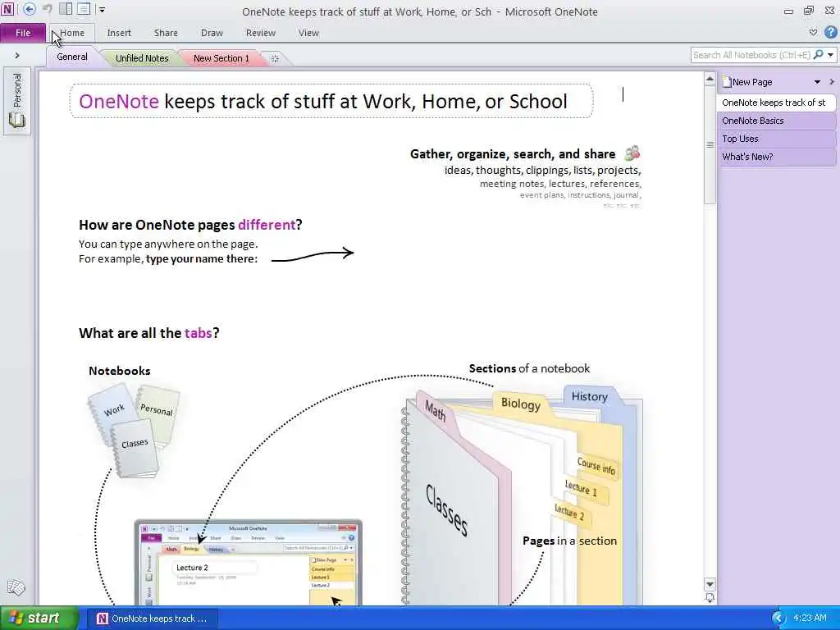
Task: Click the Undo icon in quick access toolbar
Action: pyautogui.click(x=48, y=9)
